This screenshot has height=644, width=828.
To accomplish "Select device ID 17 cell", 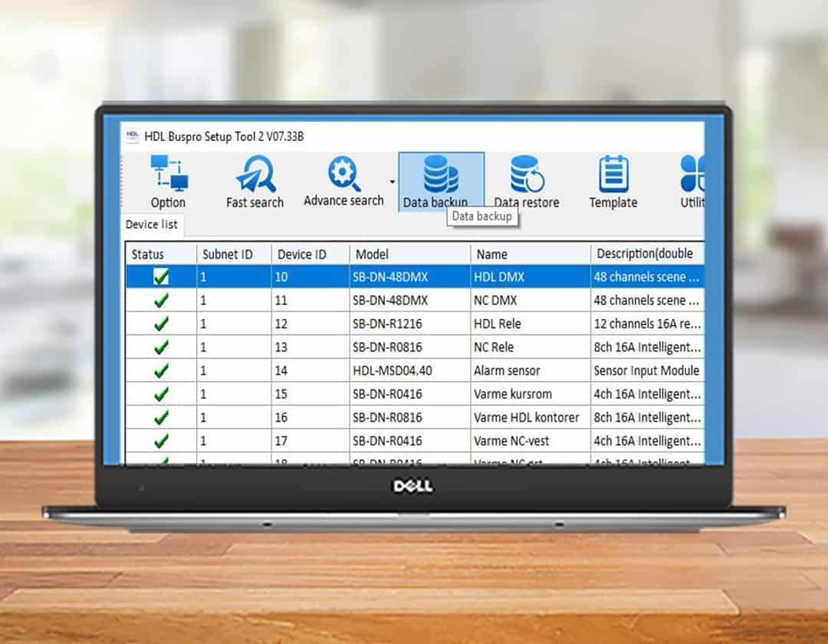I will pyautogui.click(x=310, y=441).
